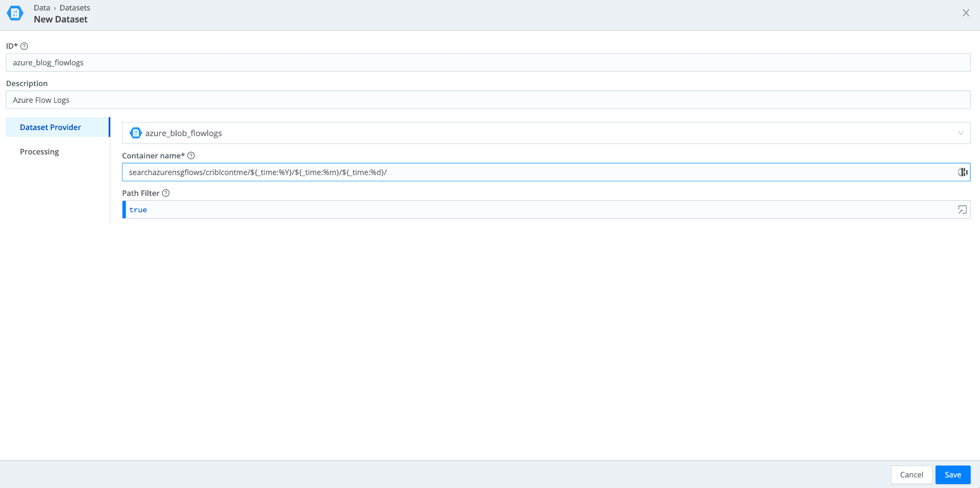Click the Azure Blob icon in the header

[x=15, y=13]
